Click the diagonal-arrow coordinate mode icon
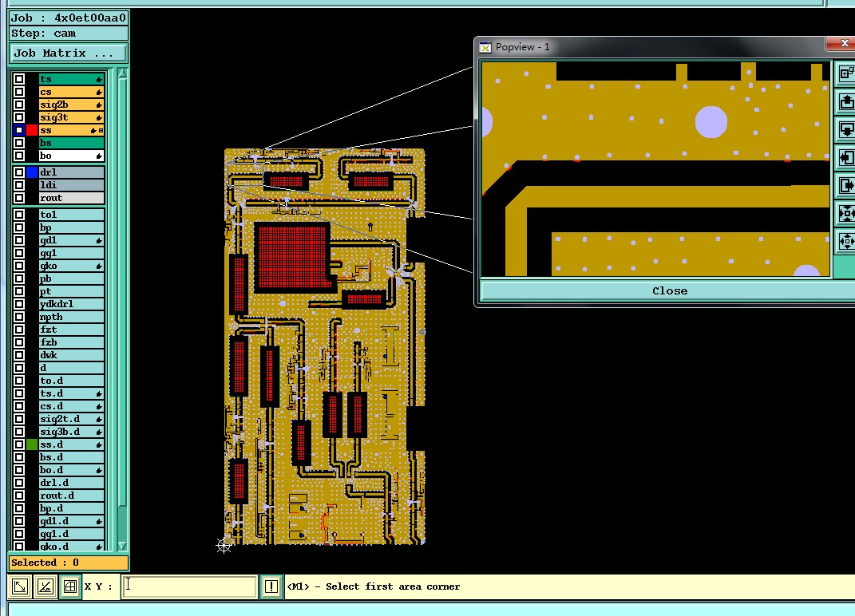Image resolution: width=855 pixels, height=616 pixels. pos(20,586)
